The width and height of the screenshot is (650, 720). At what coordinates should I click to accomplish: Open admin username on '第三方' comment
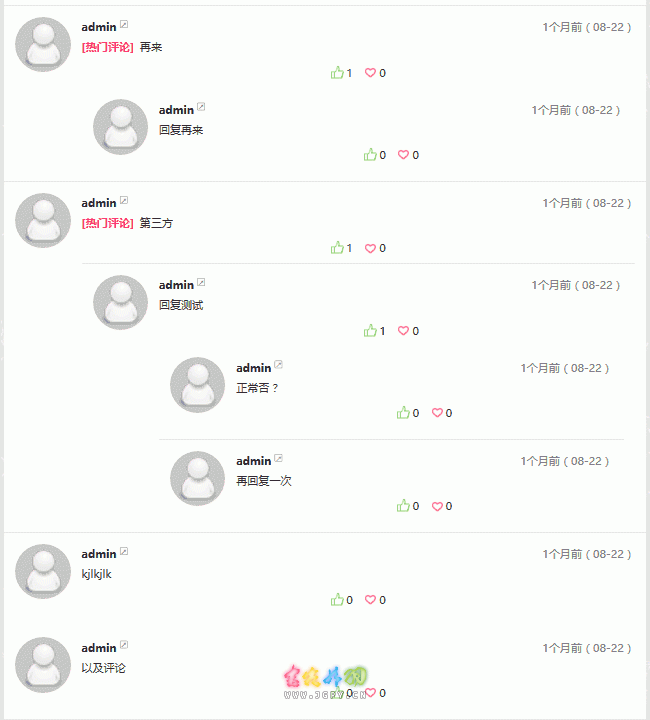(99, 203)
